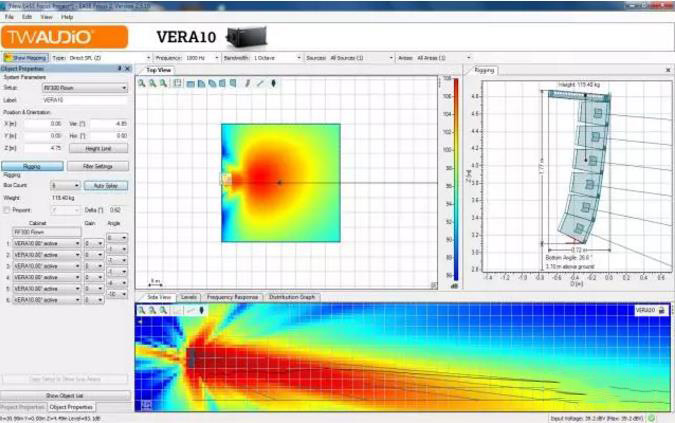
Task: Click the thin diagonal line icon in Top View toolbar
Action: tap(260, 83)
